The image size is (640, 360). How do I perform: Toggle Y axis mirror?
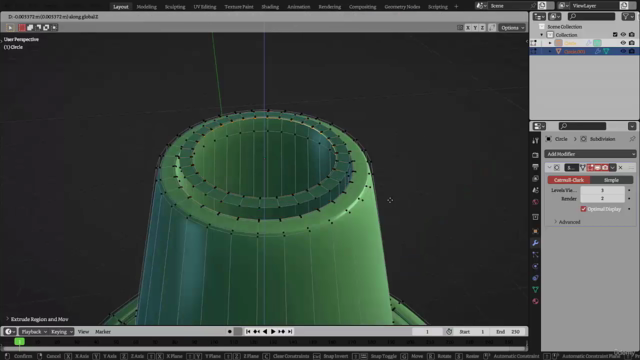[x=475, y=27]
